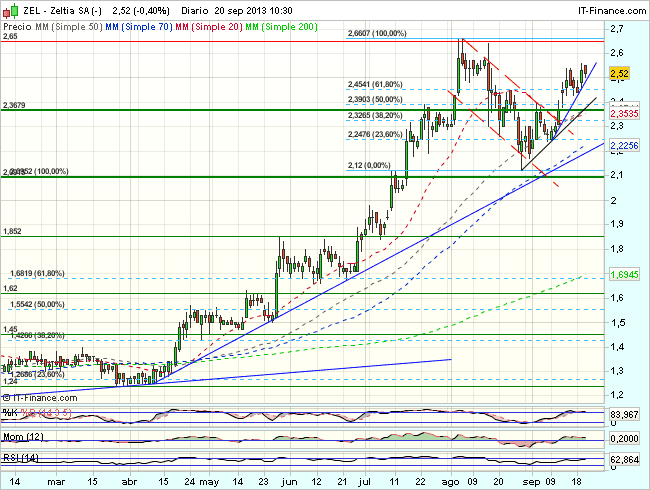Click the %K %D (14 3 5) stochastic label
The image size is (650, 490).
tap(37, 413)
